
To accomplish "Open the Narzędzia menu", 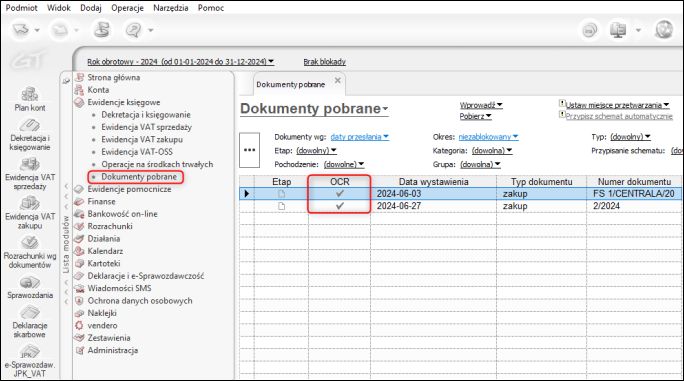I will 171,8.
